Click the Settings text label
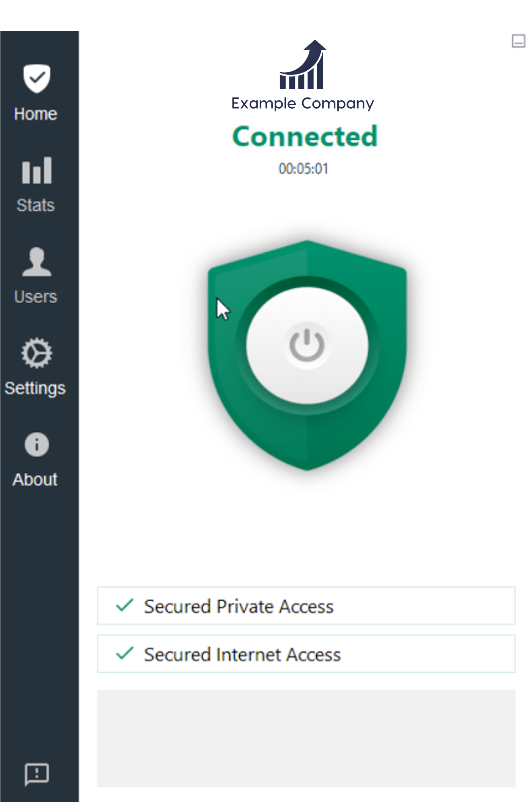 click(x=35, y=388)
